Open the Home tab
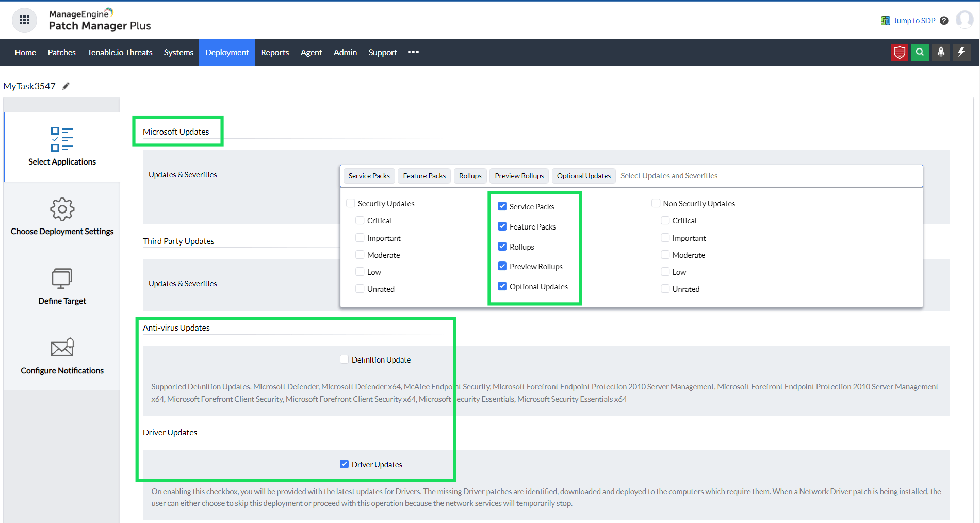980x523 pixels. (x=25, y=52)
